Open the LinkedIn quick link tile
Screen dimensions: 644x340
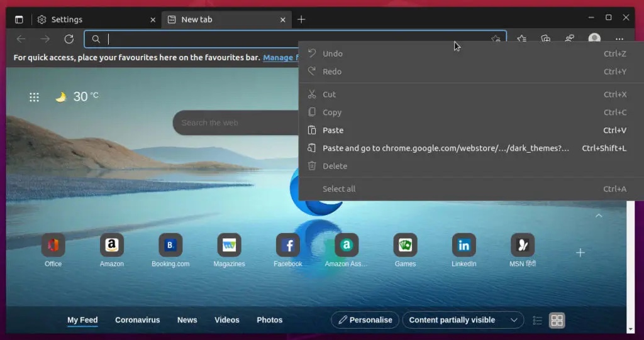pos(464,245)
